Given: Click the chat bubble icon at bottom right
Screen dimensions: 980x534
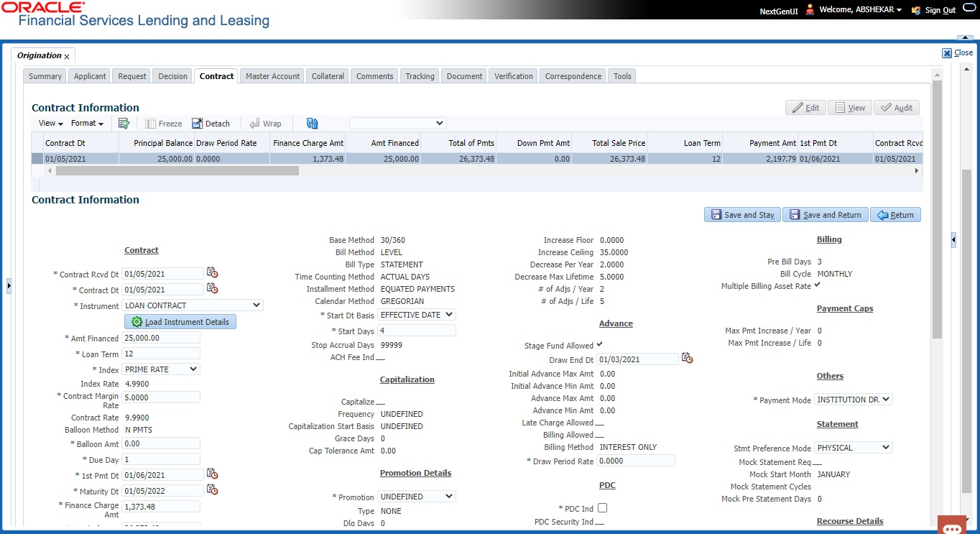Looking at the screenshot, I should point(952,527).
